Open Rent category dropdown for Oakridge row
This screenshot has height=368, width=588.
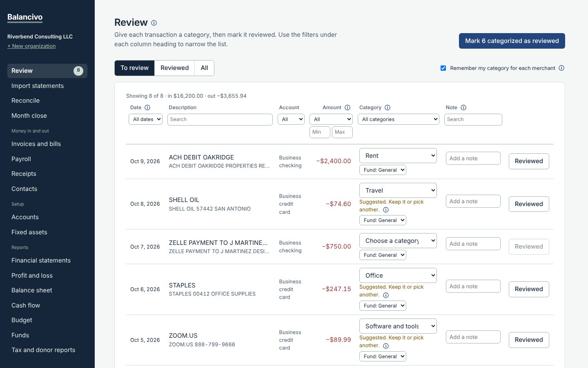[x=398, y=156]
